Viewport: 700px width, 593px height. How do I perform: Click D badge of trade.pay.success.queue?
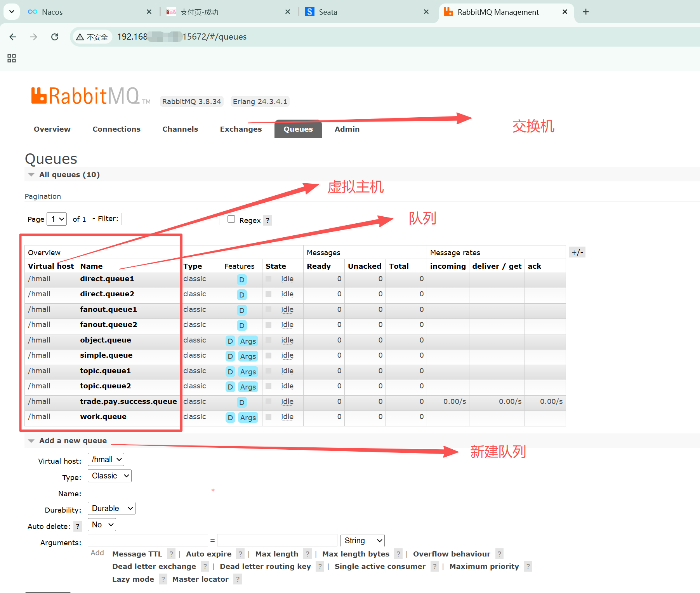[x=241, y=402]
